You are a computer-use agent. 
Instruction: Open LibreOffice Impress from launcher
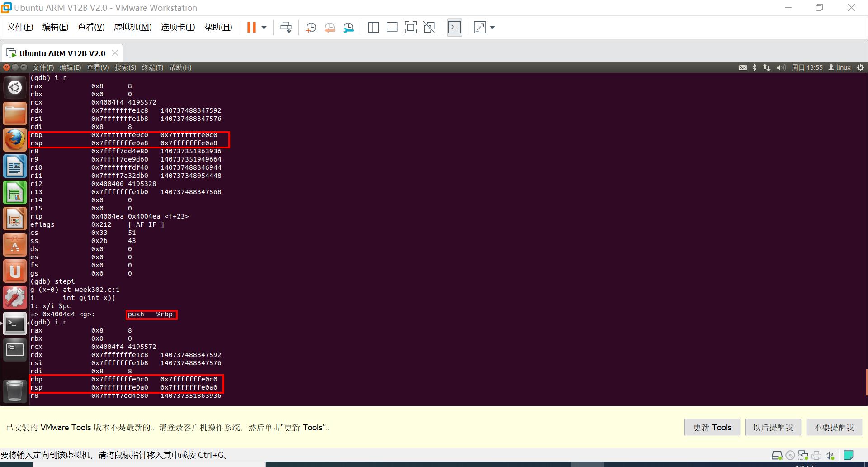pos(15,219)
